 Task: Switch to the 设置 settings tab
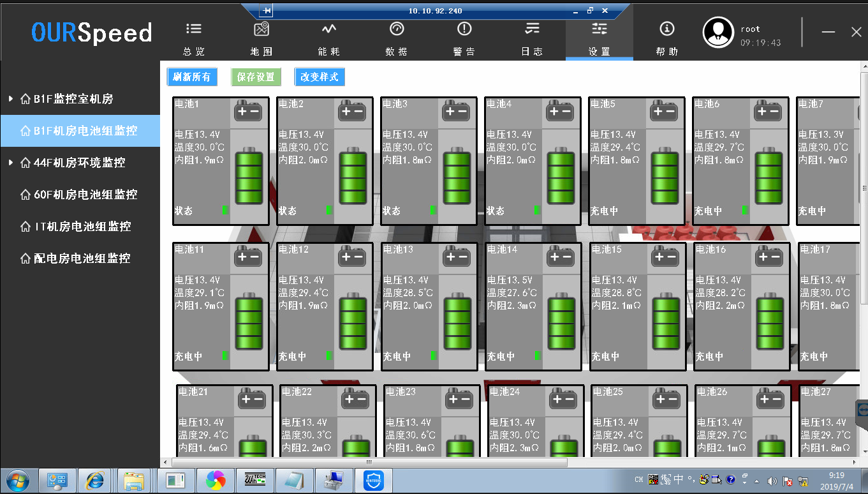(600, 38)
